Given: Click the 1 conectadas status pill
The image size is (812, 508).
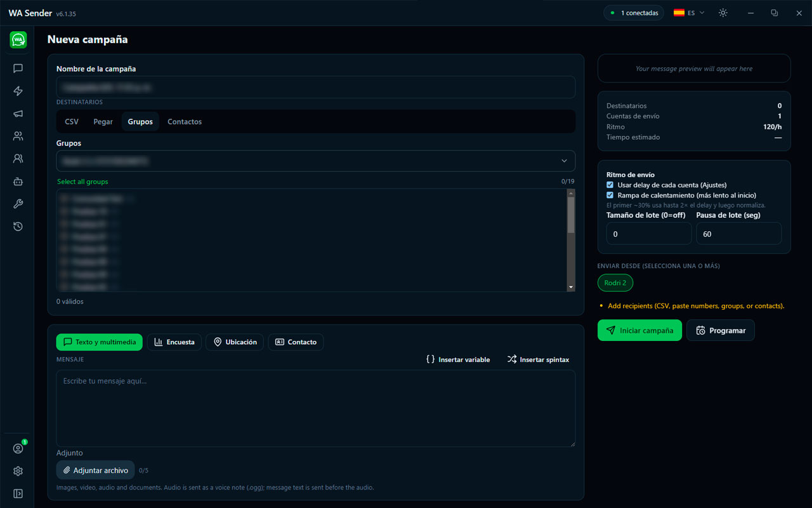Looking at the screenshot, I should (634, 13).
